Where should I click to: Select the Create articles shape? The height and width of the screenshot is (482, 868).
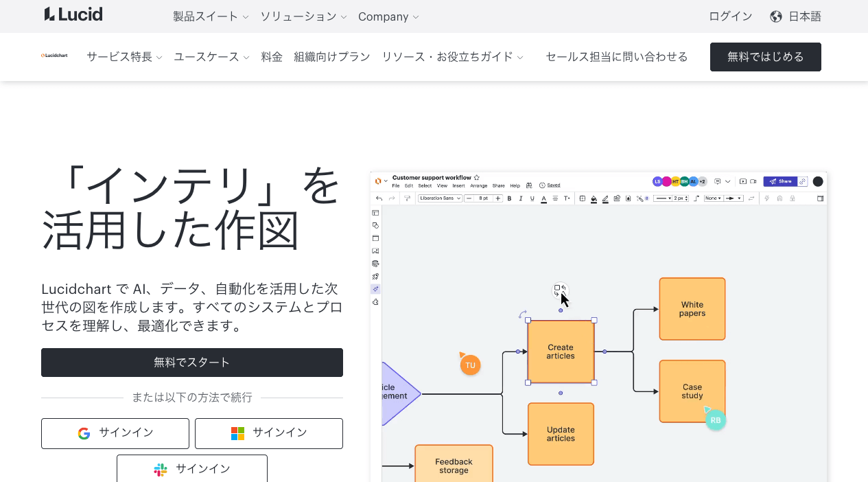pyautogui.click(x=561, y=352)
